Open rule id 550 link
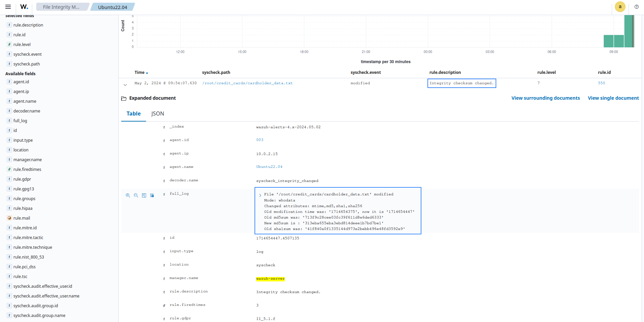644x322 pixels. pos(601,83)
